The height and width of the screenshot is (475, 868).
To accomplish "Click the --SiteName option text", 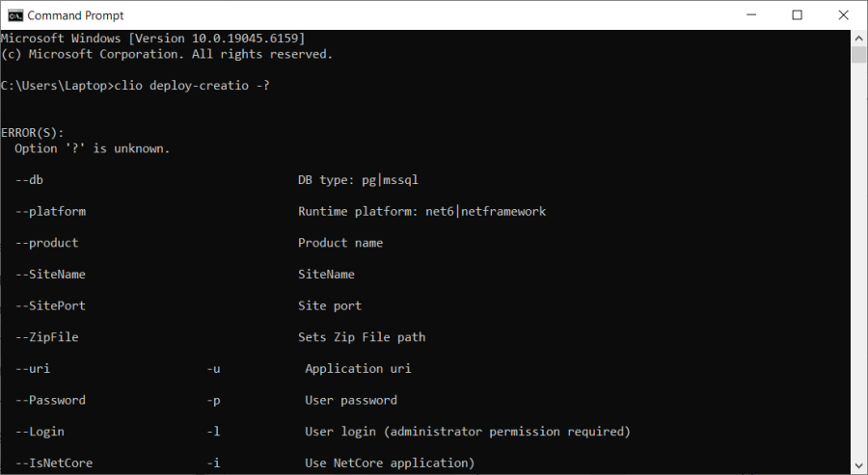I will pyautogui.click(x=51, y=275).
